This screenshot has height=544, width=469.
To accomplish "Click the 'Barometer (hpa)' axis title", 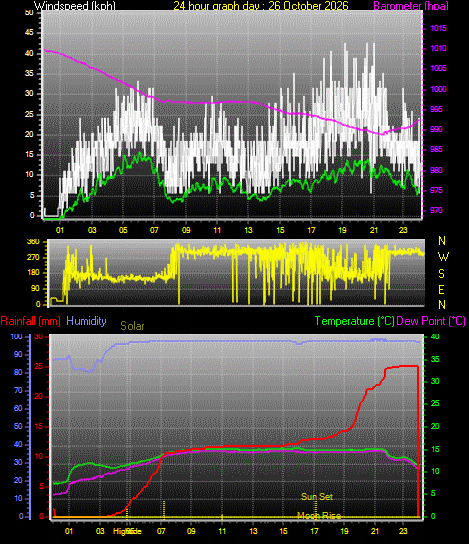I will coord(411,6).
